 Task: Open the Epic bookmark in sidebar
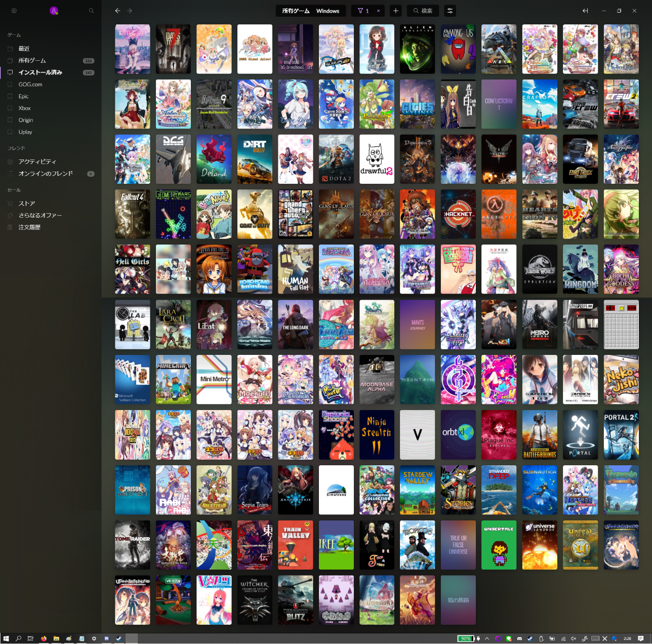(24, 96)
